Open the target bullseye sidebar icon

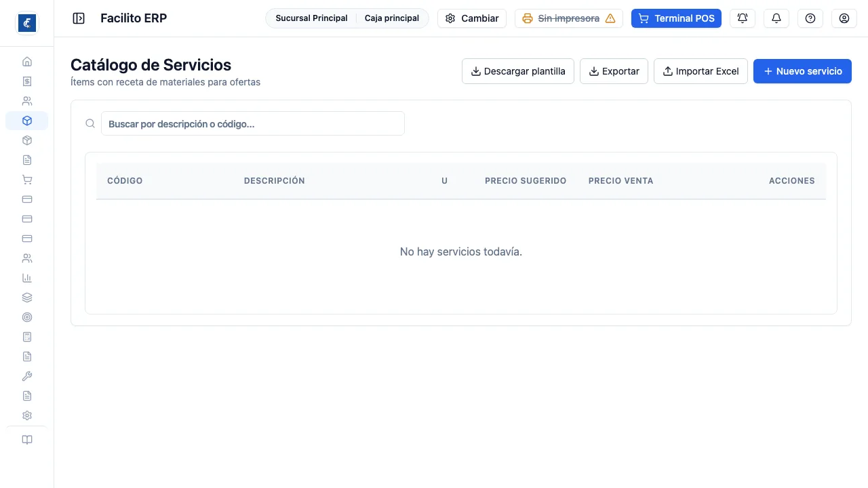[27, 317]
